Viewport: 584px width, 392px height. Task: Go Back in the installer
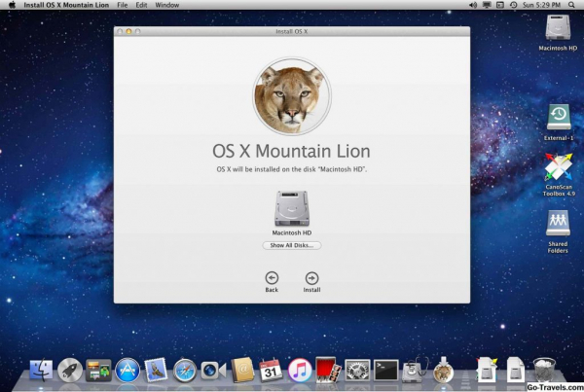pyautogui.click(x=272, y=278)
